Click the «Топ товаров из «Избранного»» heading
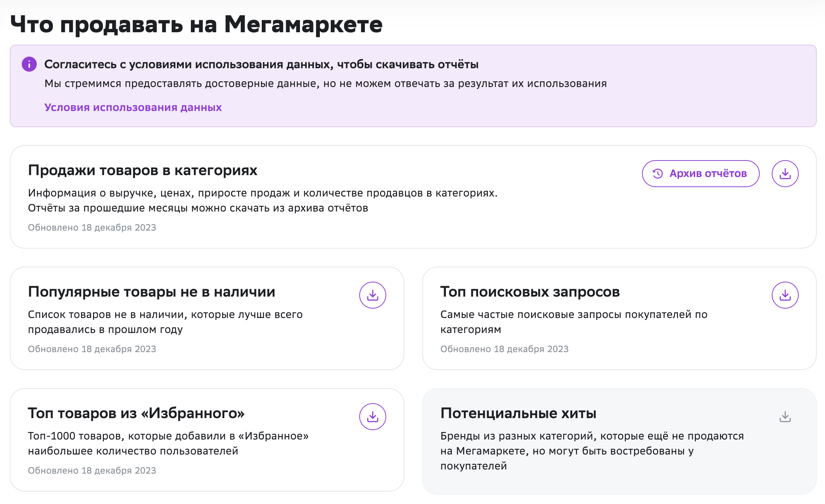825x504 pixels. click(x=136, y=413)
